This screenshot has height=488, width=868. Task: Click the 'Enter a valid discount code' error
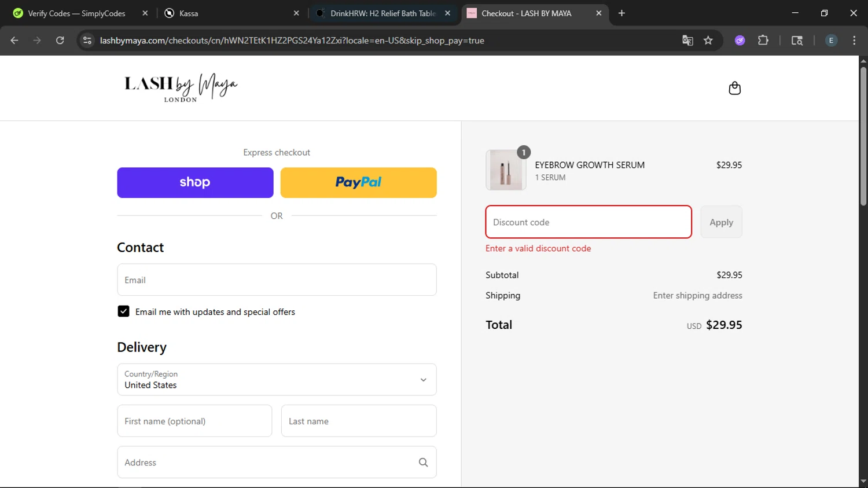click(x=538, y=248)
